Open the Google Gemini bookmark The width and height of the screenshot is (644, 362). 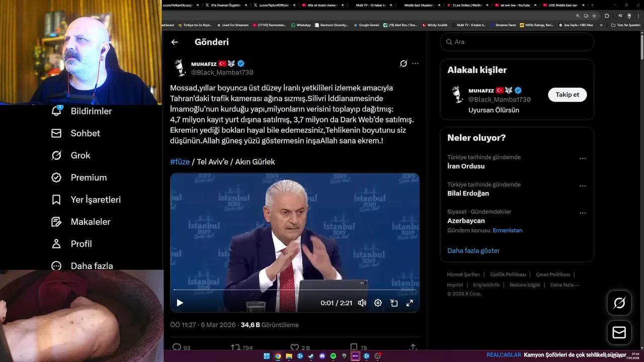point(366,25)
